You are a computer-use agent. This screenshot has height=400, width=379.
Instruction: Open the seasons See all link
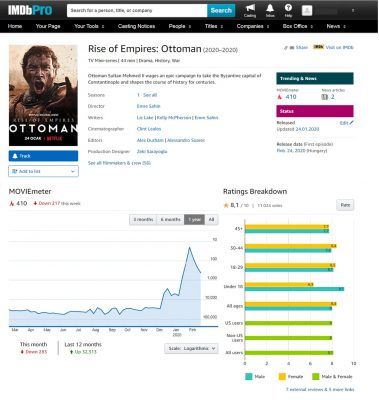tap(150, 95)
